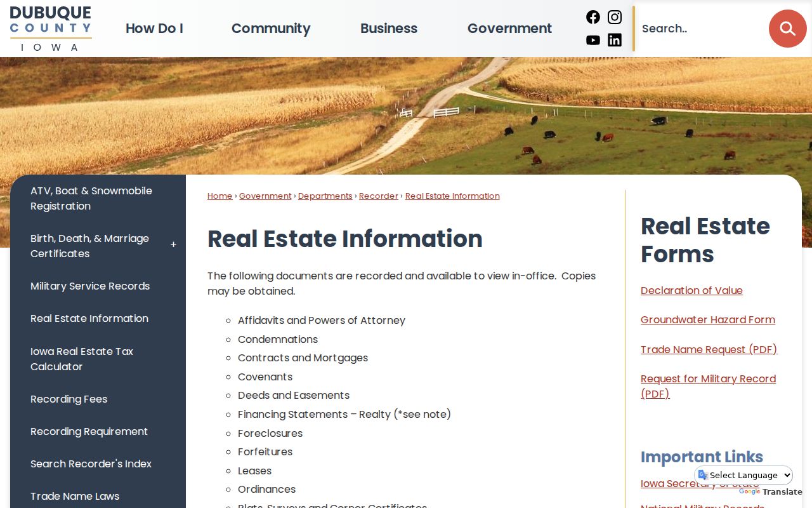The image size is (812, 508).
Task: Open Trade Name Request (PDF) link
Action: (709, 349)
